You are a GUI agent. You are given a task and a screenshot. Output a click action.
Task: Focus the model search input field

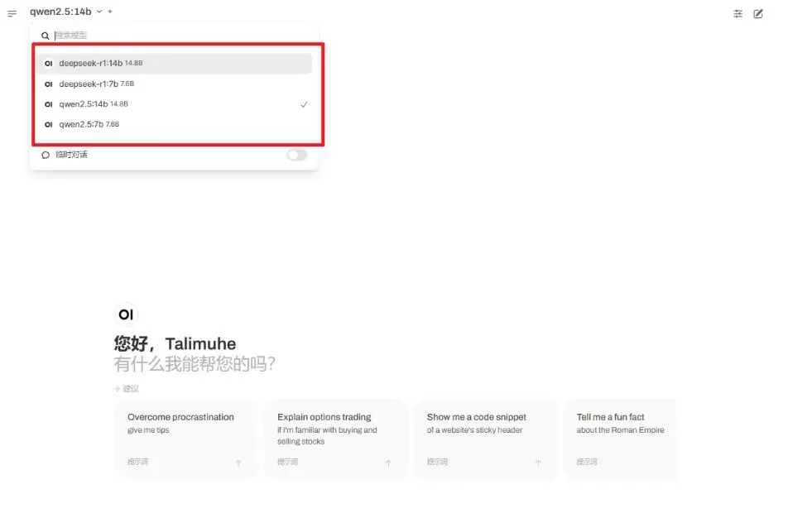point(181,36)
